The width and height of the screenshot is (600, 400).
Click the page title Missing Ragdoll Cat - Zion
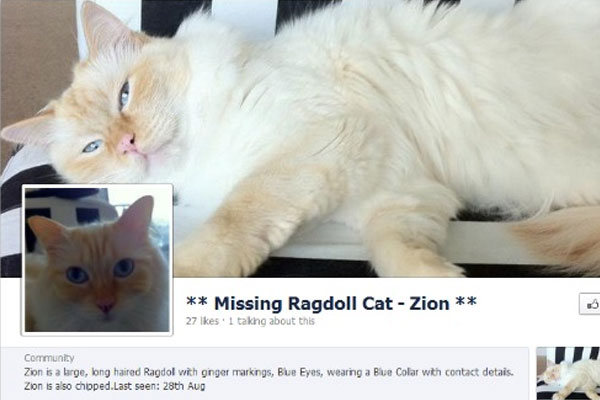coord(331,303)
